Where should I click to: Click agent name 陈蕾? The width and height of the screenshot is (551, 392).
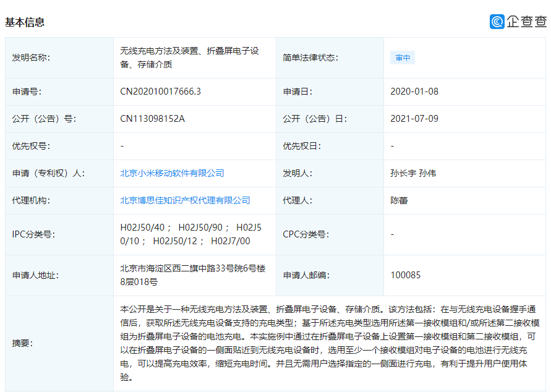[x=399, y=200]
